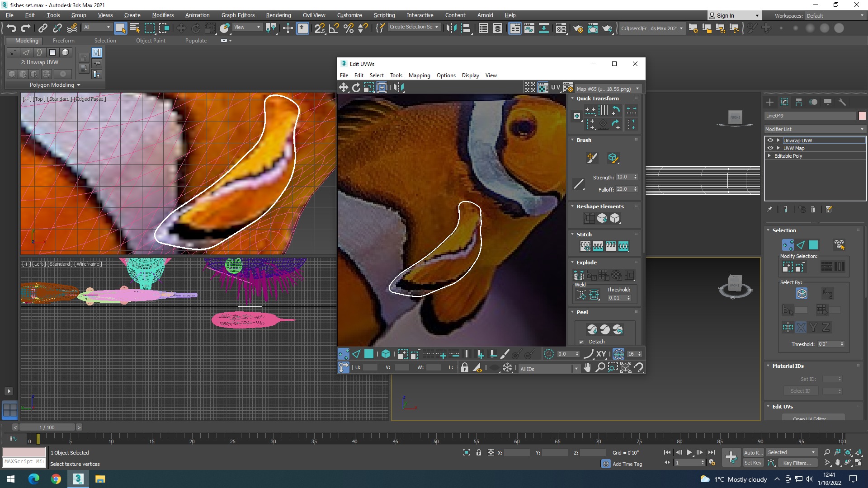Switch to the Object Paint ribbon tab
This screenshot has height=488, width=868.
[151, 41]
